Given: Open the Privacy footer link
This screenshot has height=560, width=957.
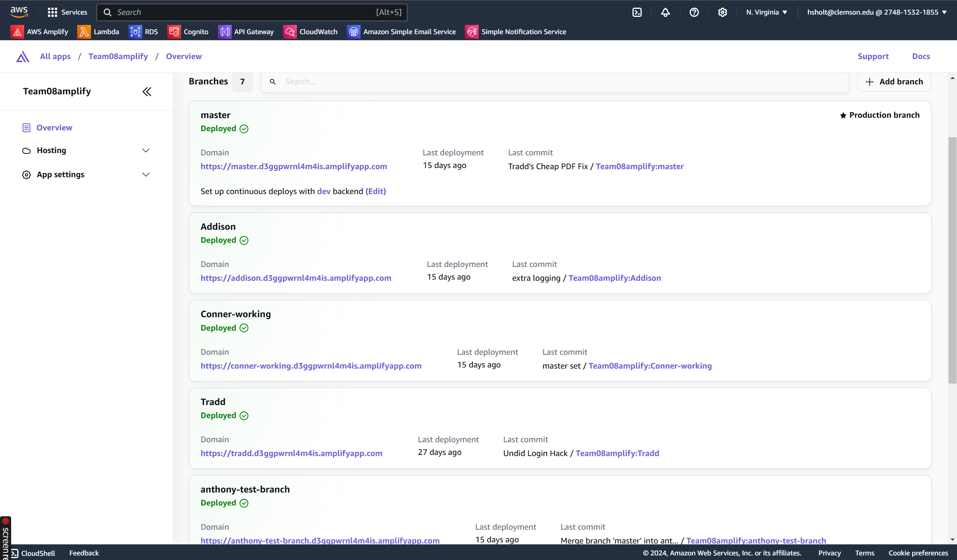Looking at the screenshot, I should (829, 553).
